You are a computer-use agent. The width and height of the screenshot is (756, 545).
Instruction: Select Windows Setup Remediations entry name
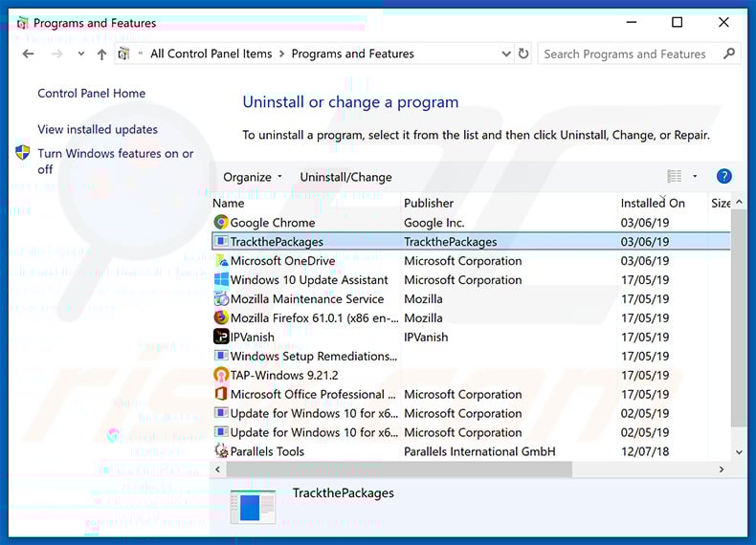(313, 356)
